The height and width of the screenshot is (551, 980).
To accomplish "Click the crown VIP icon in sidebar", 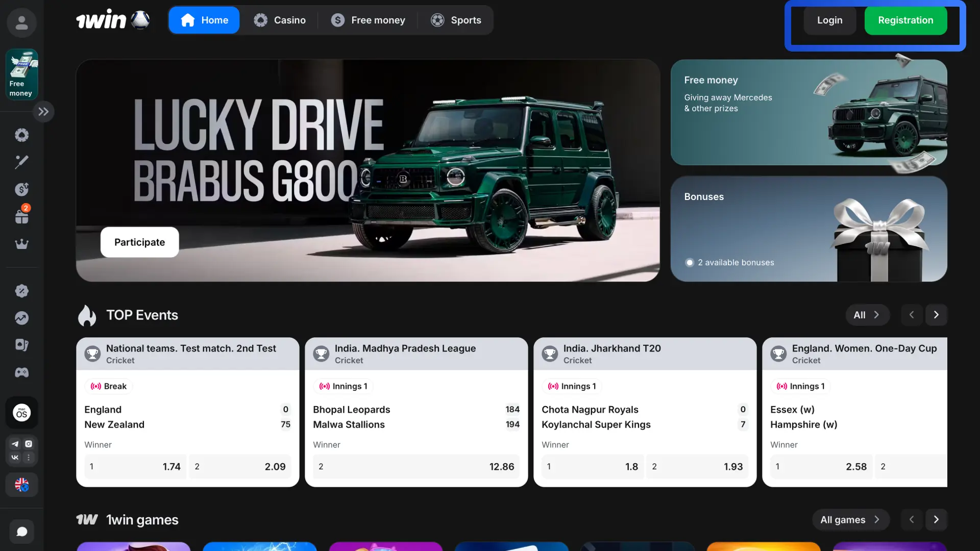I will (x=21, y=244).
